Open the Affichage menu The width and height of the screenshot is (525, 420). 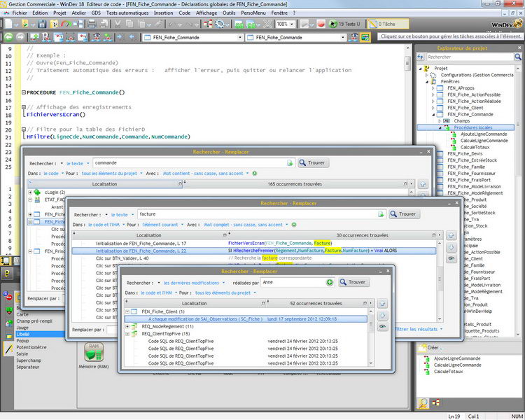tap(206, 13)
